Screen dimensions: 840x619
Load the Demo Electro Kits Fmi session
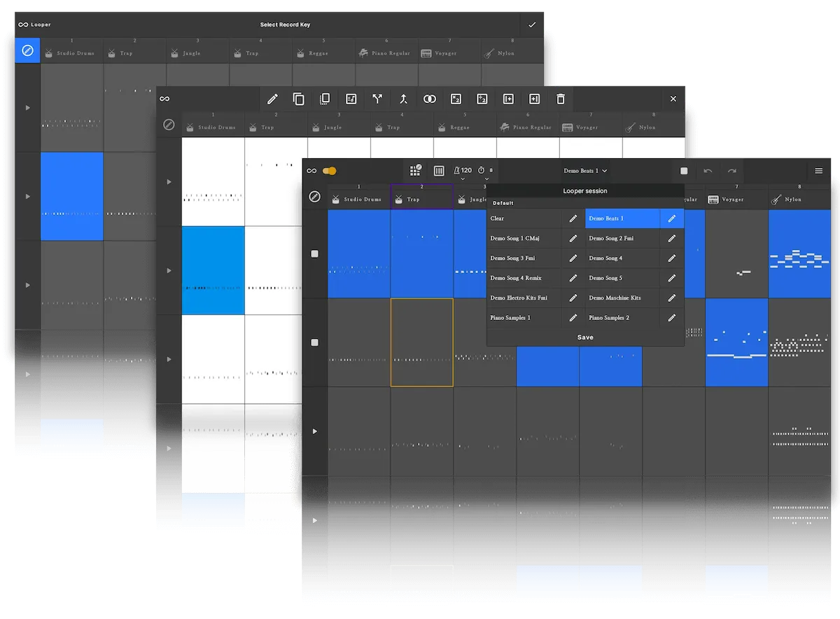tap(525, 298)
